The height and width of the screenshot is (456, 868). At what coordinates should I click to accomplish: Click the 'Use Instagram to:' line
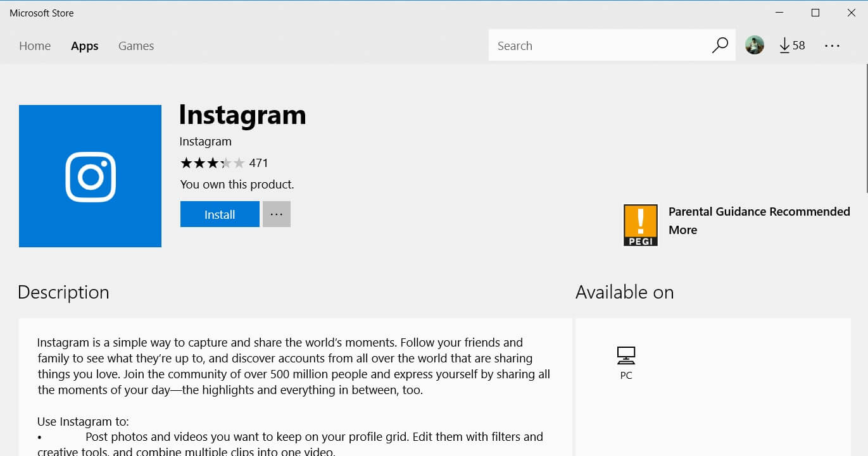tap(83, 421)
